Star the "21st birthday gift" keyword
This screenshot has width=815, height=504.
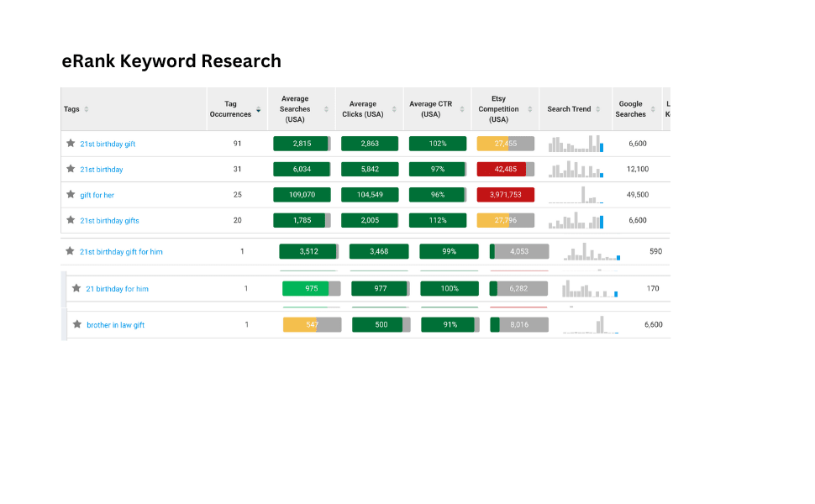click(71, 143)
